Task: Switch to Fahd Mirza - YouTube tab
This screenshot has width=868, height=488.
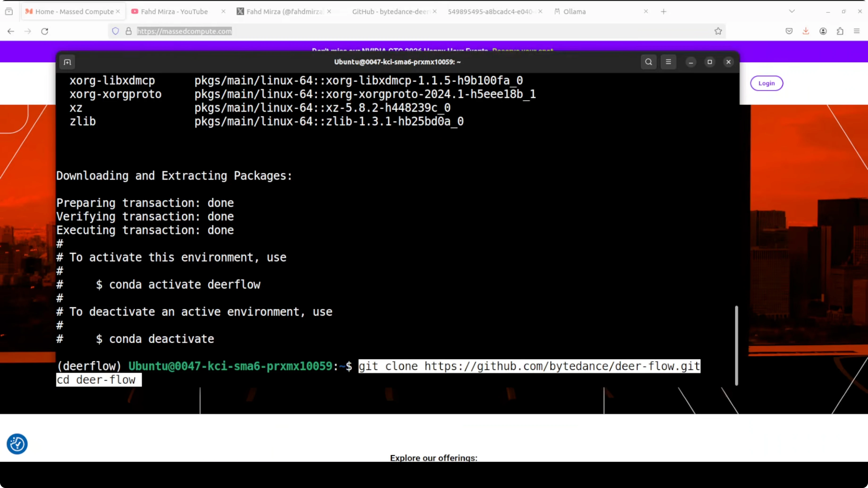Action: (x=174, y=12)
